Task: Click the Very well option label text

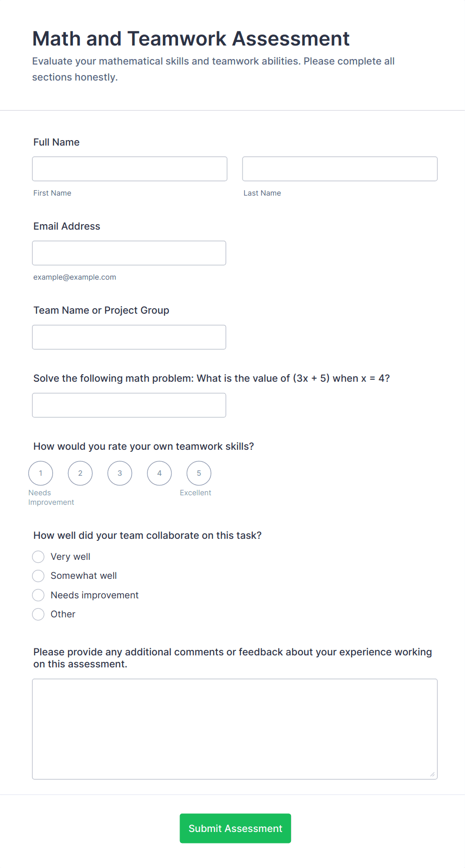Action: [x=70, y=556]
